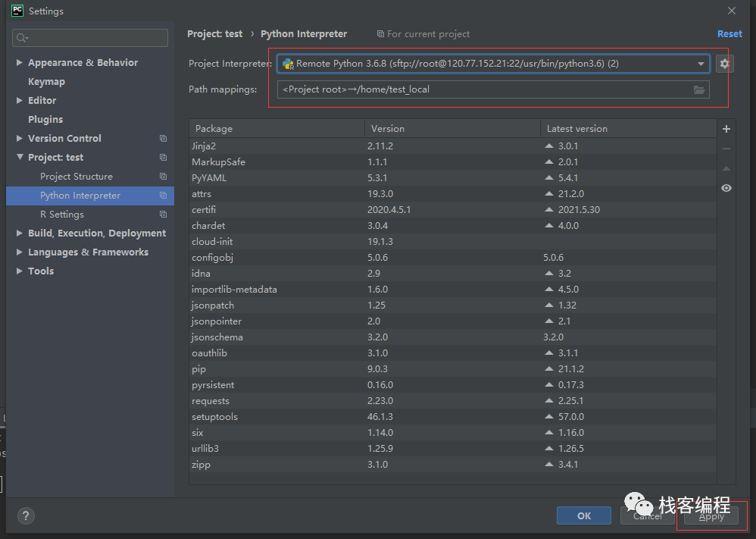This screenshot has width=756, height=539.
Task: Select the jsonschema package row
Action: 453,337
